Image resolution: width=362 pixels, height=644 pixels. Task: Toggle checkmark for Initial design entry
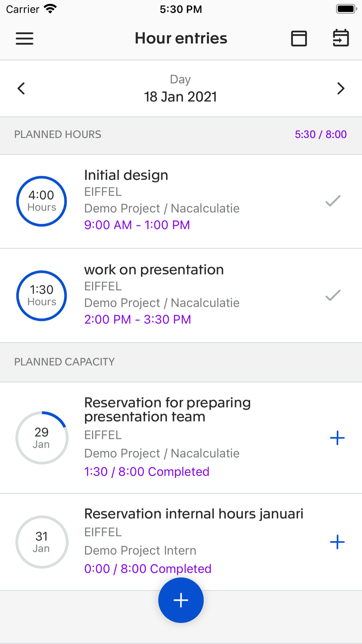coord(333,201)
